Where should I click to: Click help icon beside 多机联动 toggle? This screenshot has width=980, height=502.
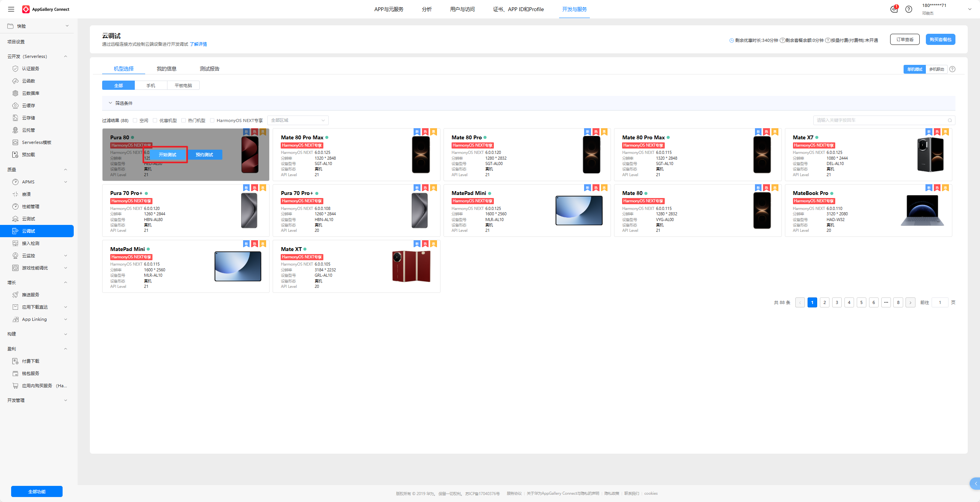pyautogui.click(x=952, y=69)
